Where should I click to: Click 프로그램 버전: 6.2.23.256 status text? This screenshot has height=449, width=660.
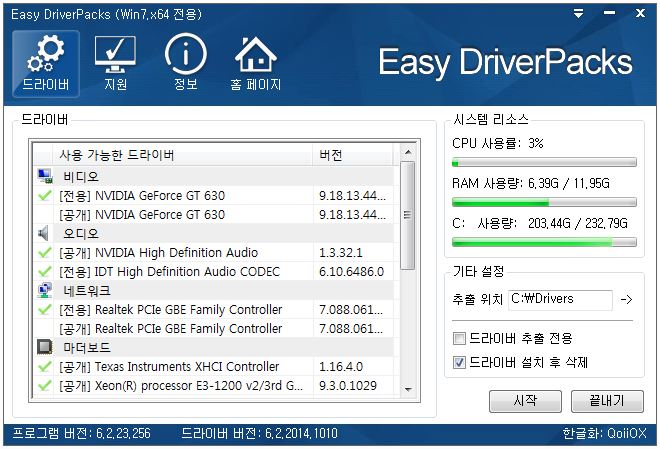coord(81,433)
